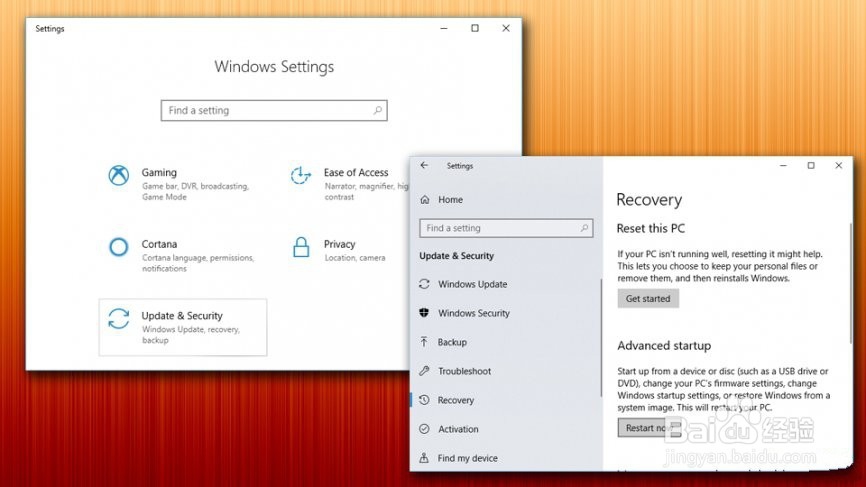Open the Gaming settings category
Viewport: 866px width, 487px height.
[x=182, y=183]
